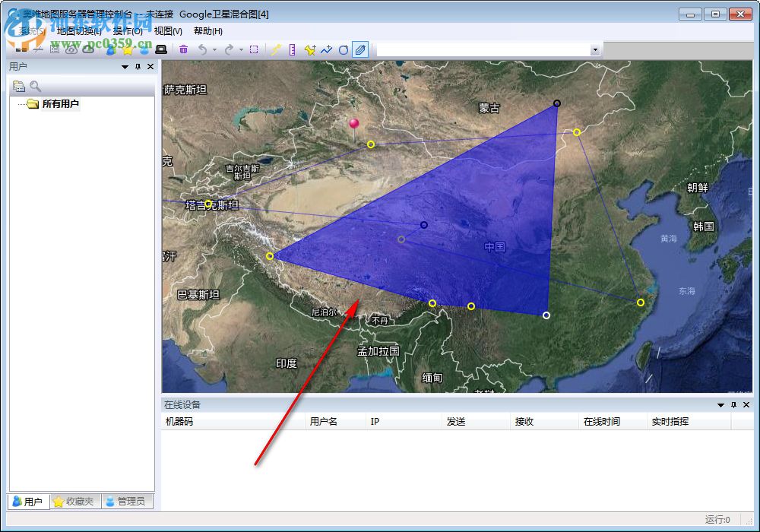This screenshot has width=760, height=532.
Task: Click the undo arrow icon
Action: click(x=204, y=49)
